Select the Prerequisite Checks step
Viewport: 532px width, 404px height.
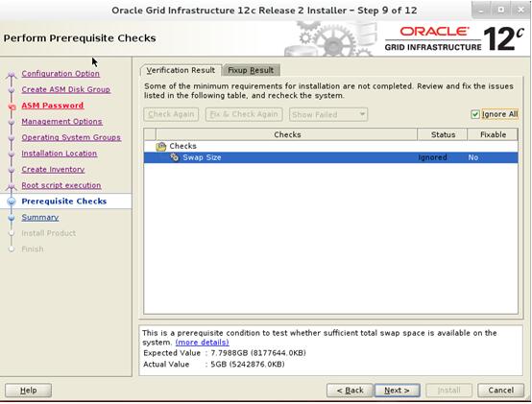pyautogui.click(x=64, y=201)
